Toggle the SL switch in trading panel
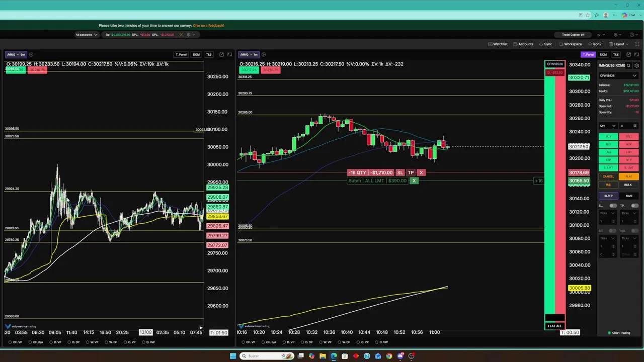 [x=613, y=206]
